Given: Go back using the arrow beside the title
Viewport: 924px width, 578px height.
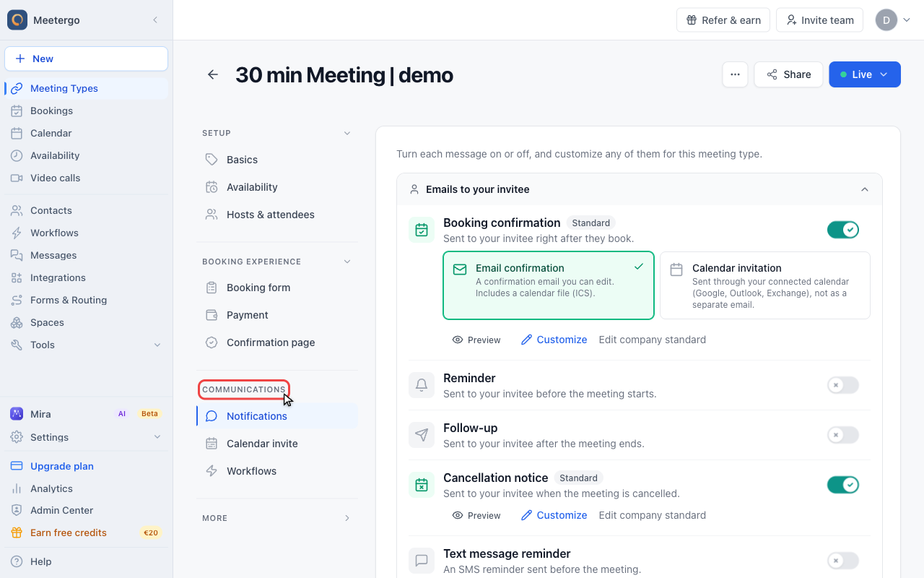Looking at the screenshot, I should 213,74.
